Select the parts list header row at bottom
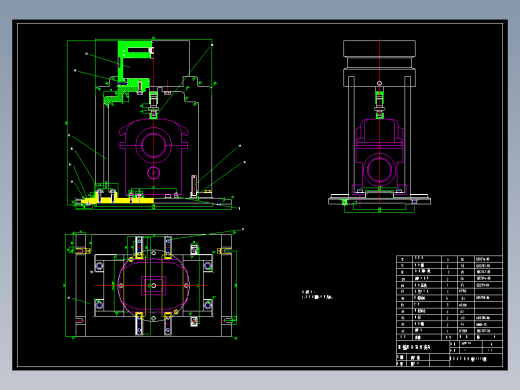Image resolution: width=520 pixels, height=390 pixels. point(449,337)
